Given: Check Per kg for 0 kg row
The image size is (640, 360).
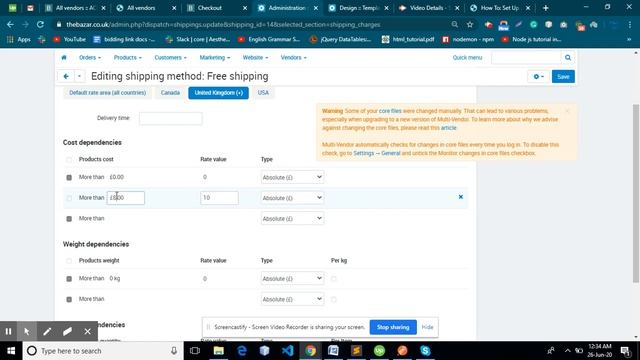Looking at the screenshot, I should 334,279.
